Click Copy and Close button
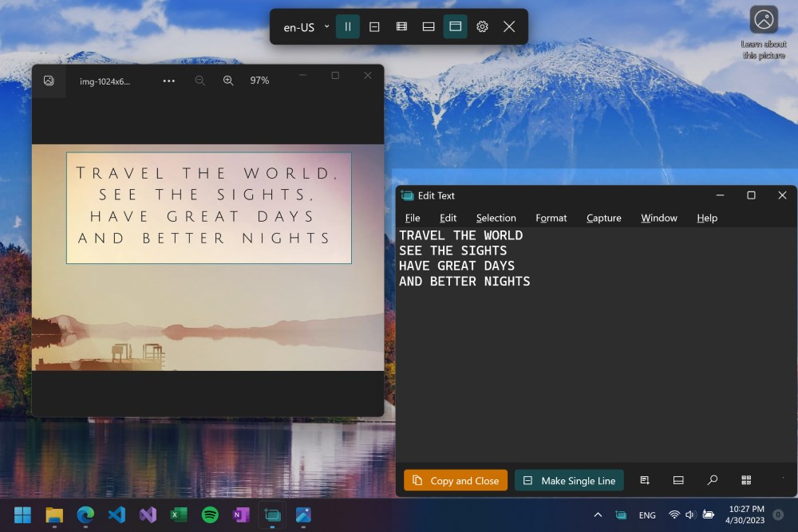The height and width of the screenshot is (532, 798). pos(456,481)
